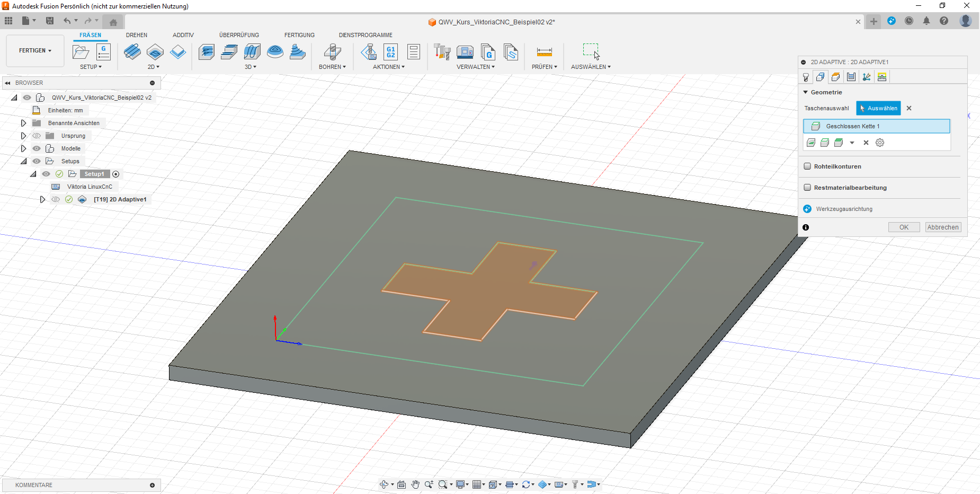
Task: Click the 2D adaptive clearing toolbar icon
Action: click(x=132, y=52)
